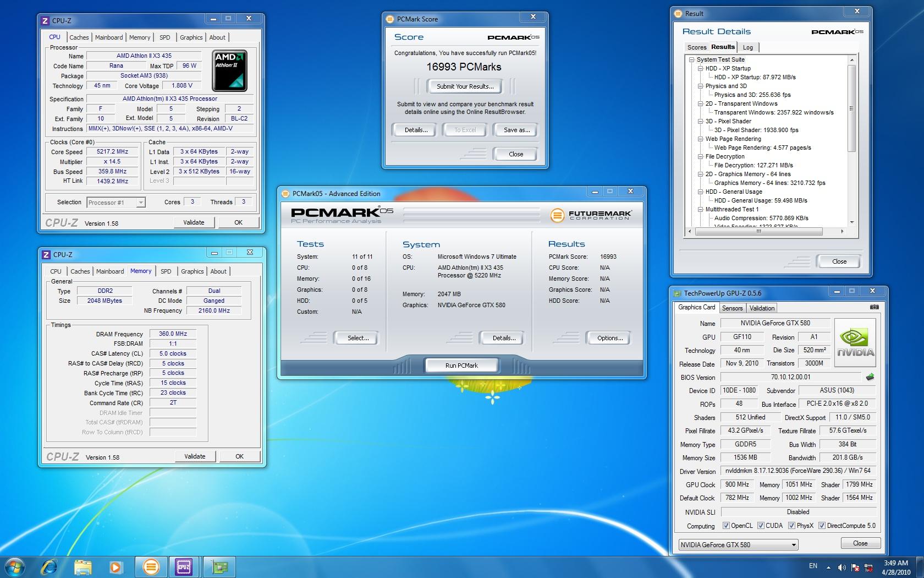Switch to PCMark05 orange taskbar icon

point(150,566)
